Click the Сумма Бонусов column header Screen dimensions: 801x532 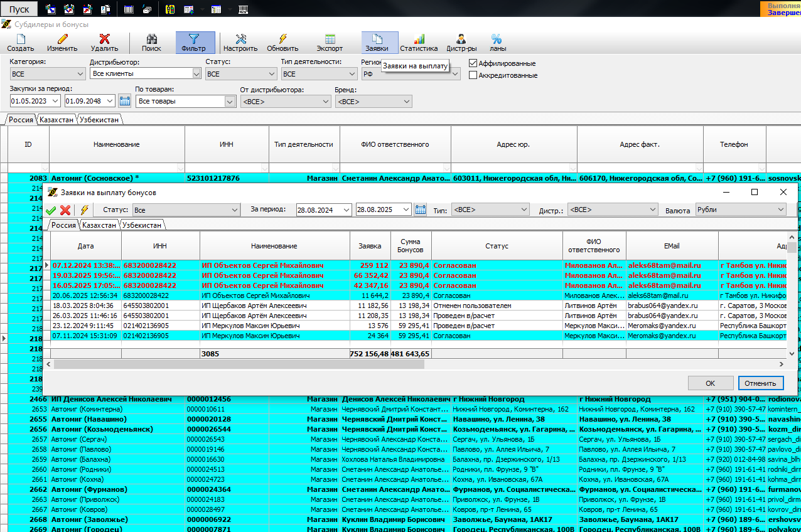pos(411,246)
